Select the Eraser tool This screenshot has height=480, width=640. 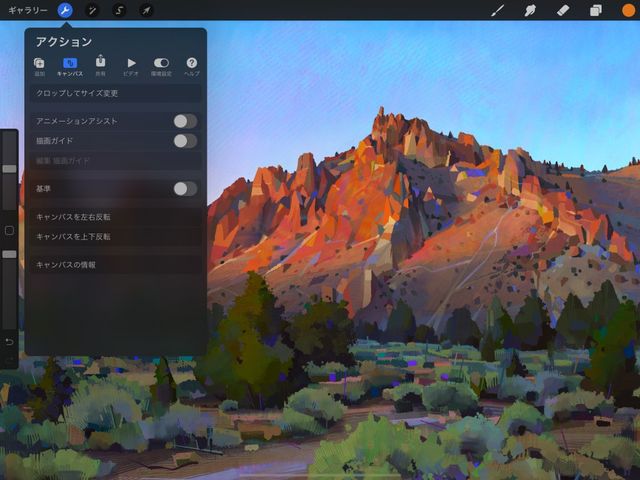tap(563, 10)
